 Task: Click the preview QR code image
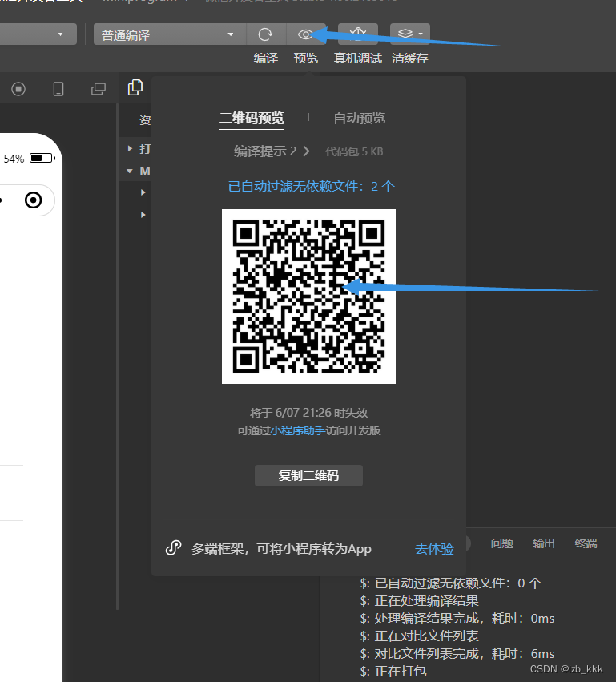tap(308, 297)
